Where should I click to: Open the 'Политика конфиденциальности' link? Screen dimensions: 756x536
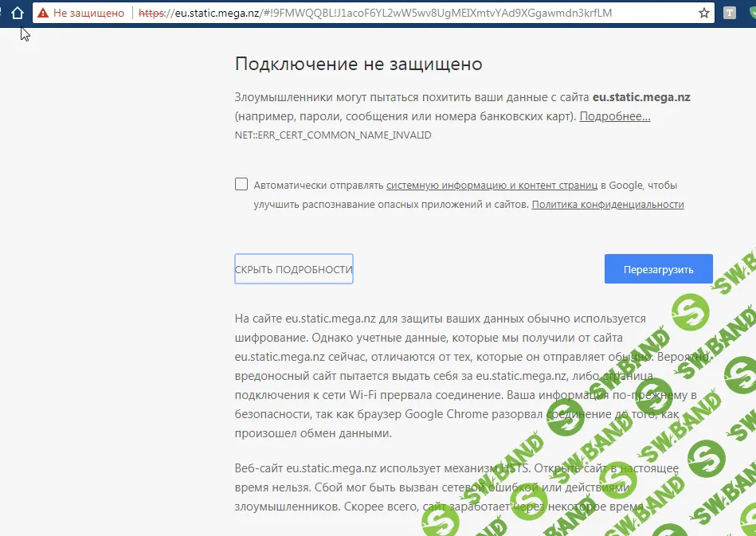pyautogui.click(x=607, y=205)
